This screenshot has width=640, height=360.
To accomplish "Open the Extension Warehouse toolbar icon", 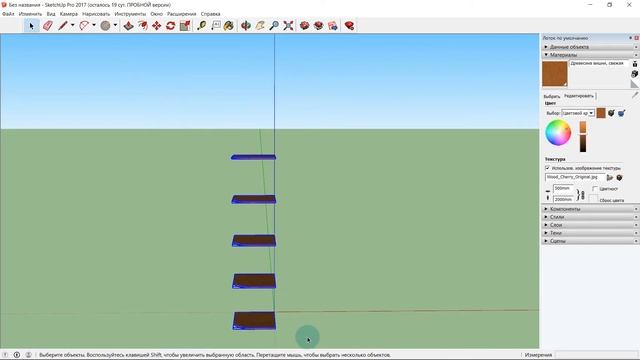I will [319, 26].
